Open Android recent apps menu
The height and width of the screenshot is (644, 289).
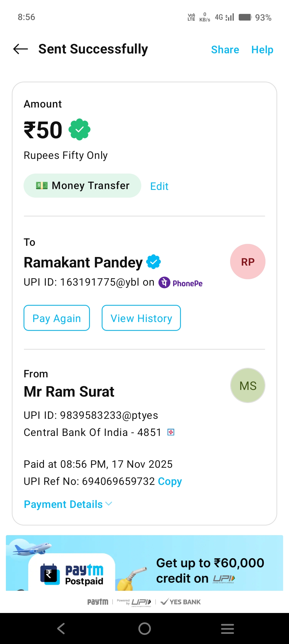pos(227,628)
